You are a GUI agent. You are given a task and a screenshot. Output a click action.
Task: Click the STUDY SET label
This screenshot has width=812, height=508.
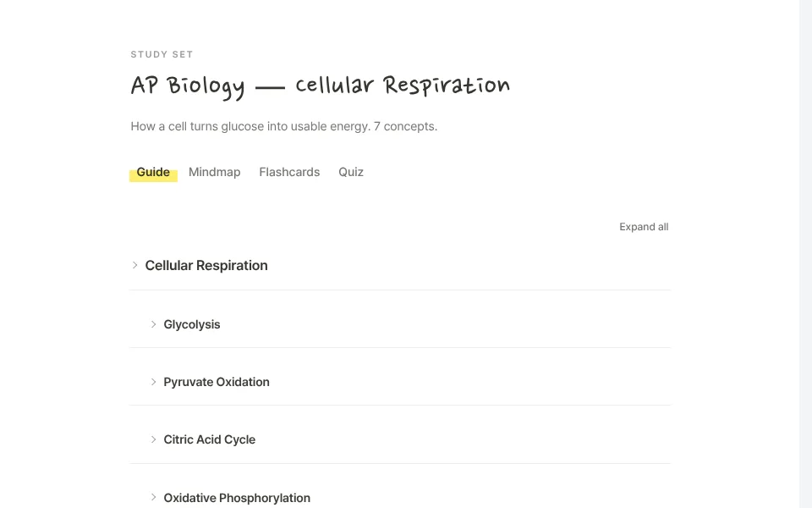tap(162, 54)
